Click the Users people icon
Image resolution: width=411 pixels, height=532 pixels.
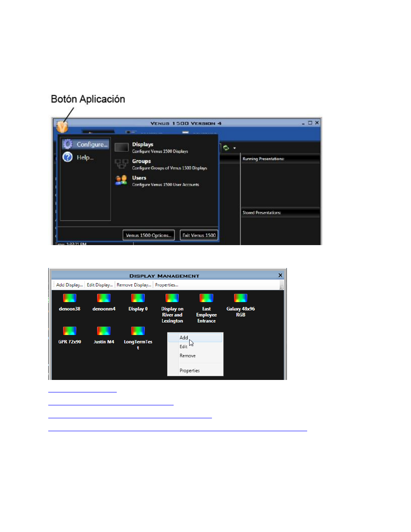point(121,180)
